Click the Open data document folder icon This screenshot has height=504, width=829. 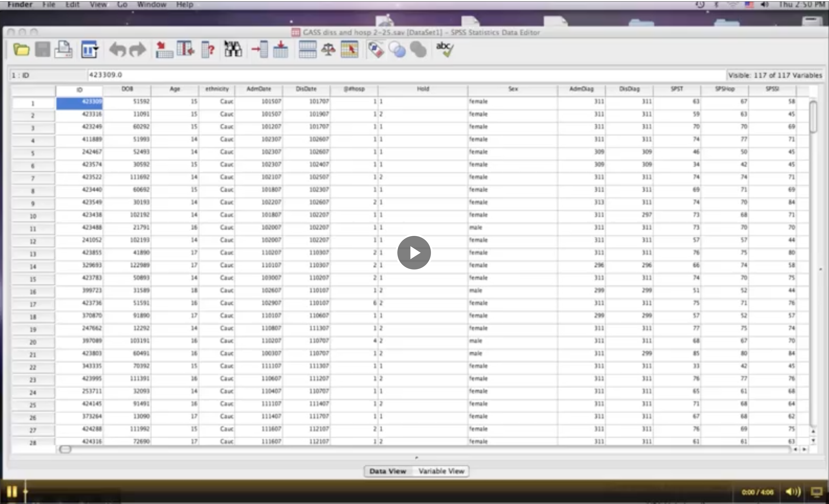pos(21,50)
